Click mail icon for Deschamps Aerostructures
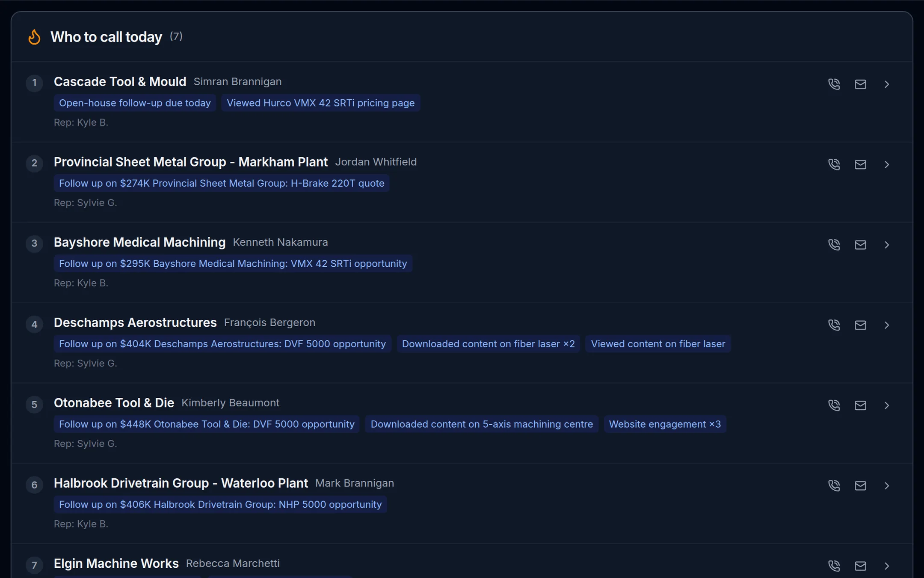Screen dimensions: 924x578 click(x=860, y=325)
